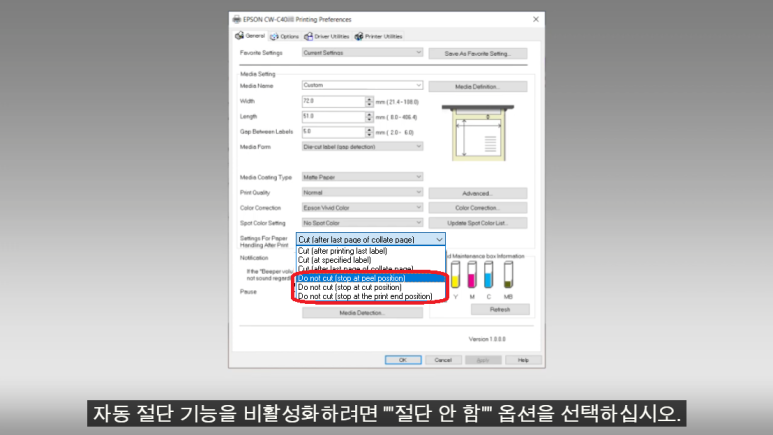The height and width of the screenshot is (435, 773).
Task: Click the cyan ink level indicator
Action: (x=489, y=275)
